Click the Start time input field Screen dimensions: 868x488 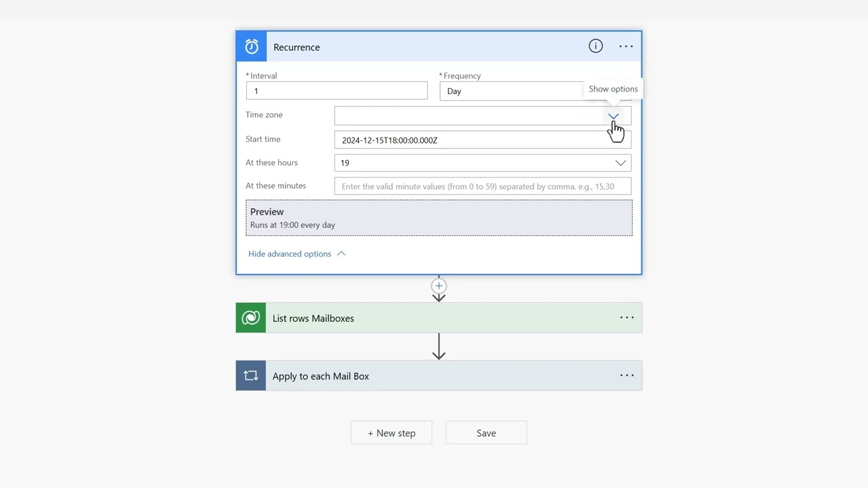pos(483,140)
